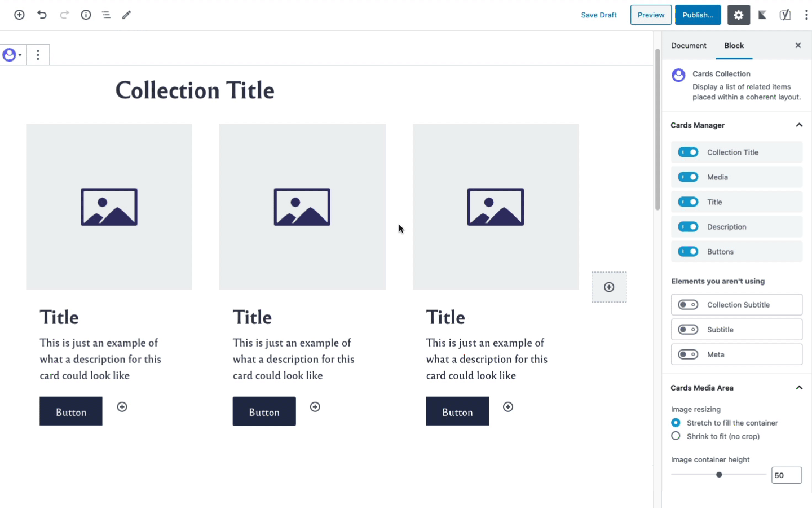Click the add block plus icon in top toolbar
The height and width of the screenshot is (508, 812).
click(x=19, y=15)
